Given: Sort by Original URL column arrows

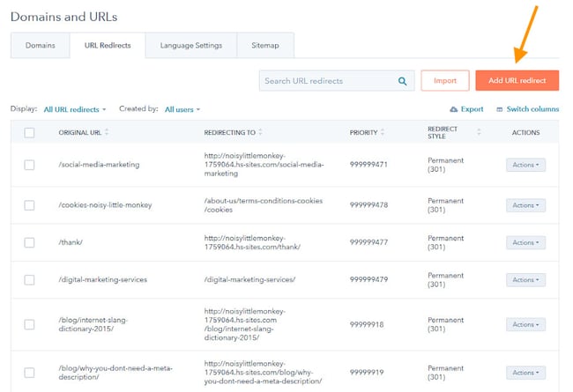Looking at the screenshot, I should (107, 132).
